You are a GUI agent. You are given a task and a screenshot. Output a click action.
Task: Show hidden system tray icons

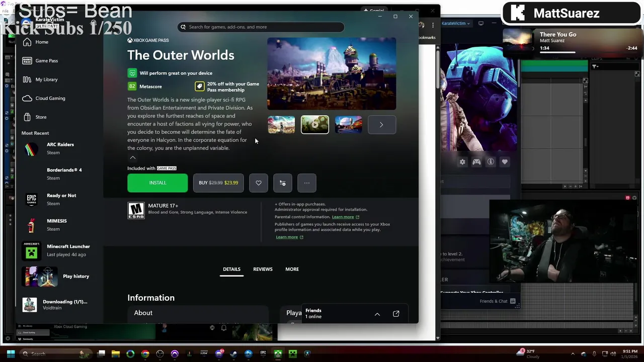[x=573, y=354]
